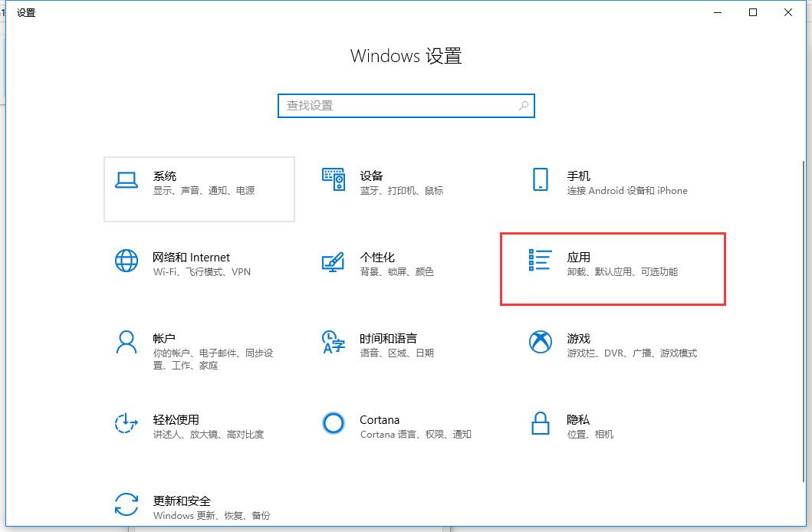The image size is (812, 532).
Task: Open the 个性化 paintbrush icon
Action: pos(333,262)
